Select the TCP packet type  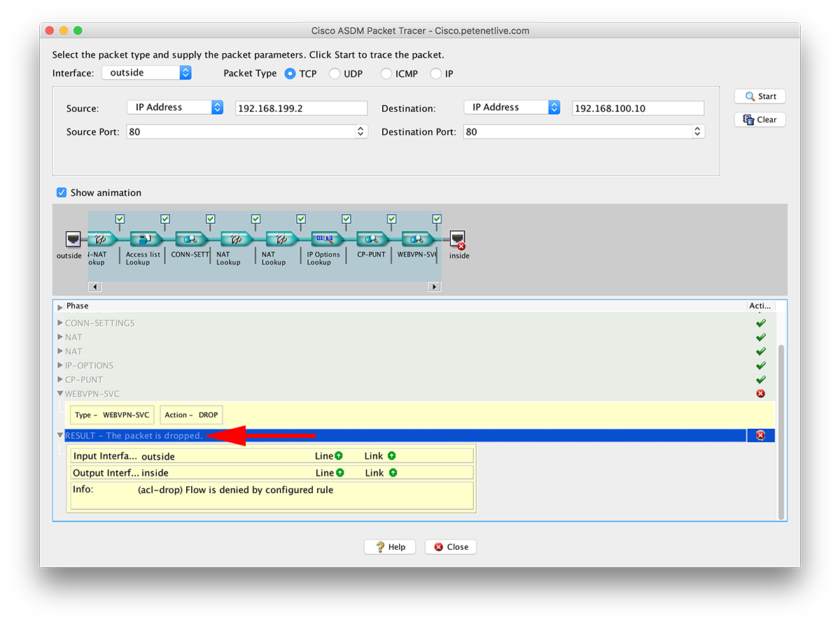point(290,73)
